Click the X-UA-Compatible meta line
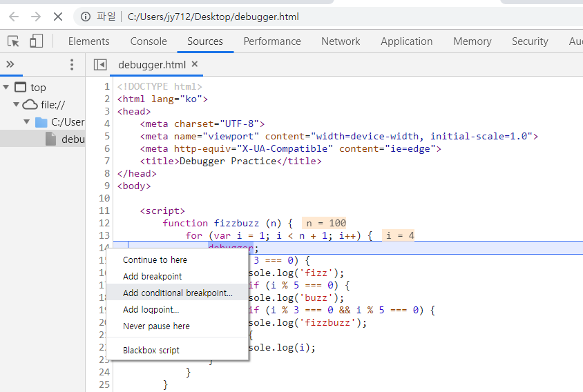Viewport: 583px width, 392px height. pos(290,148)
